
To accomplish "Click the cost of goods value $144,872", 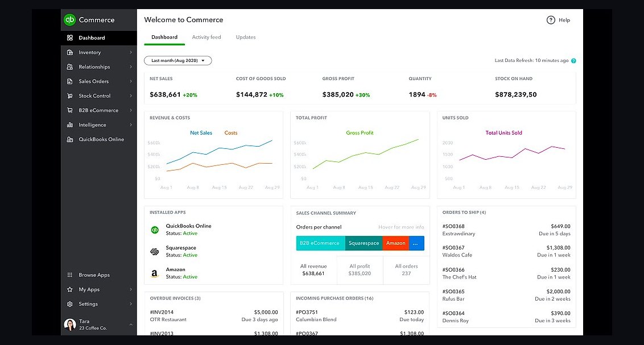I will coord(252,95).
